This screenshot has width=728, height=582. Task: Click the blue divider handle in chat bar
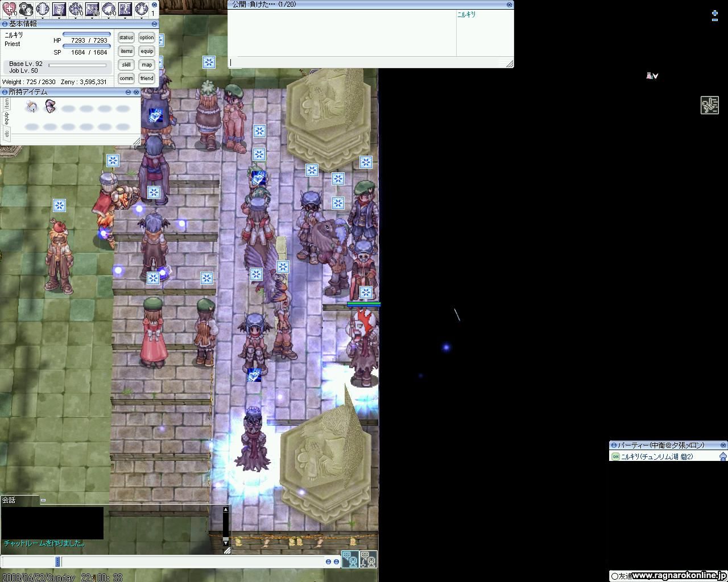coord(57,562)
